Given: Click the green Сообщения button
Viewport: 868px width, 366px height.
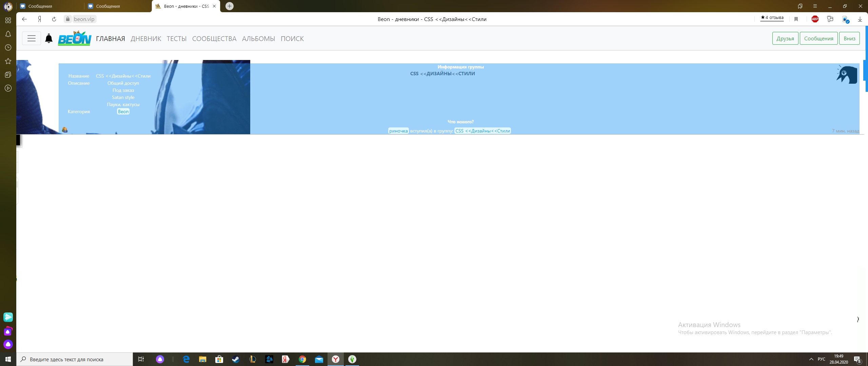Looking at the screenshot, I should (818, 38).
